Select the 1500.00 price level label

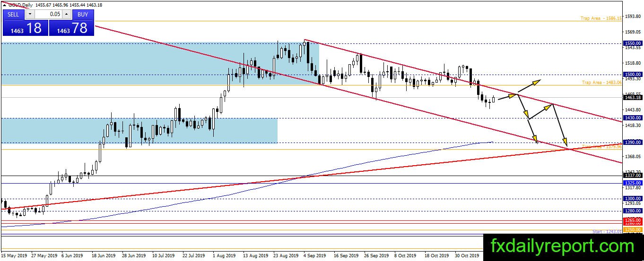point(633,74)
